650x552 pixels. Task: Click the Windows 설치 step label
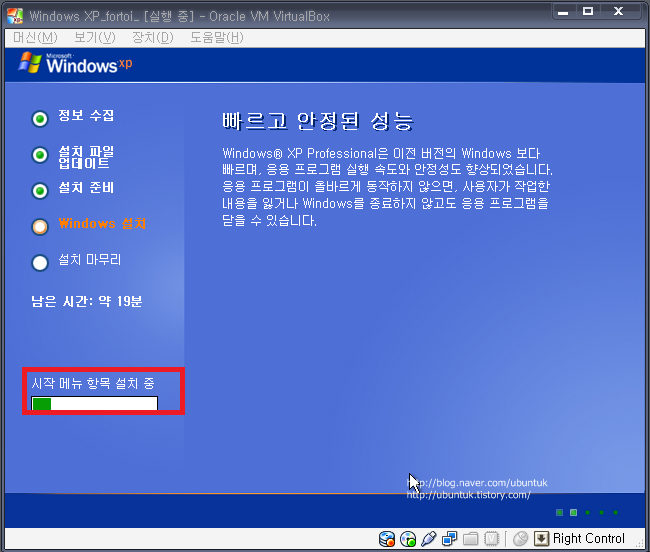[x=102, y=224]
